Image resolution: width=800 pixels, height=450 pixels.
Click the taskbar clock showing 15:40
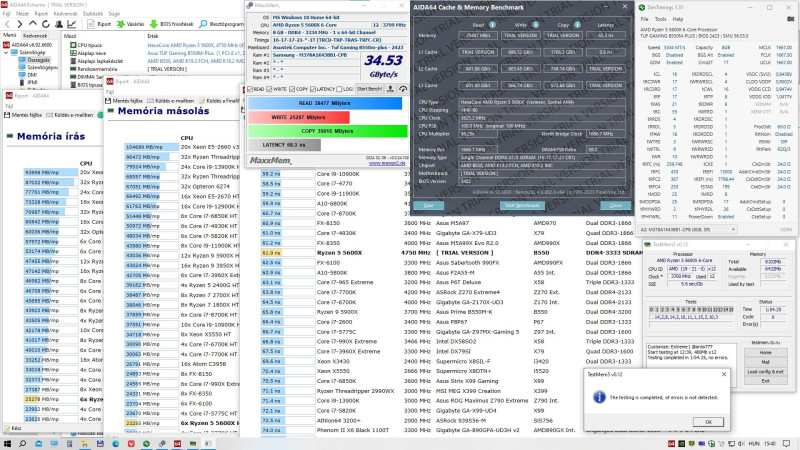point(770,444)
